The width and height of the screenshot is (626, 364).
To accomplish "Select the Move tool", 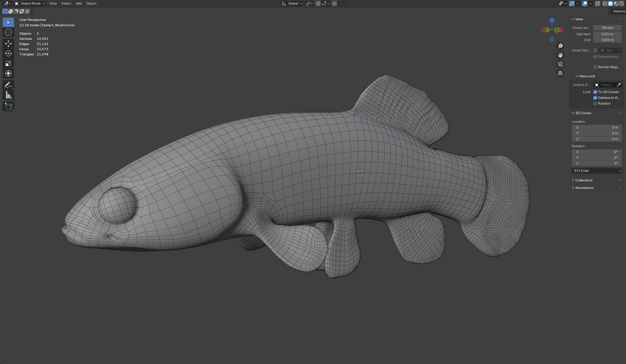I will click(x=8, y=43).
